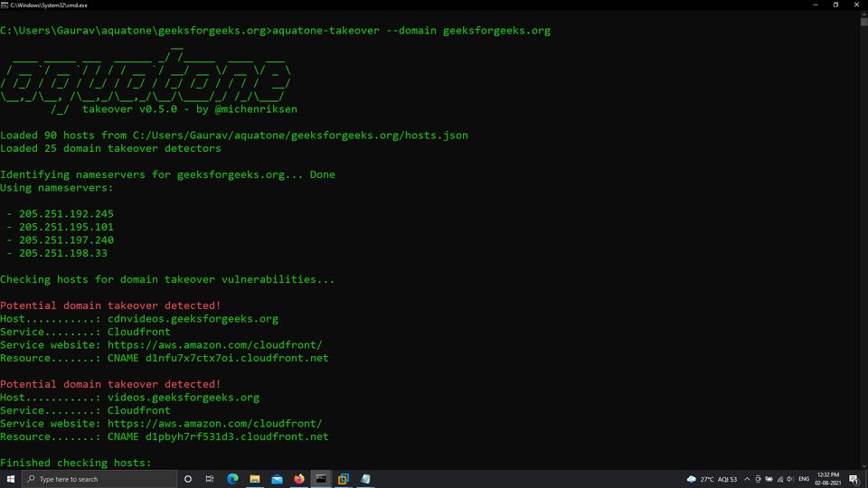Click nameserver 205.251.198.33
Screen dimensions: 868x488
click(x=63, y=253)
